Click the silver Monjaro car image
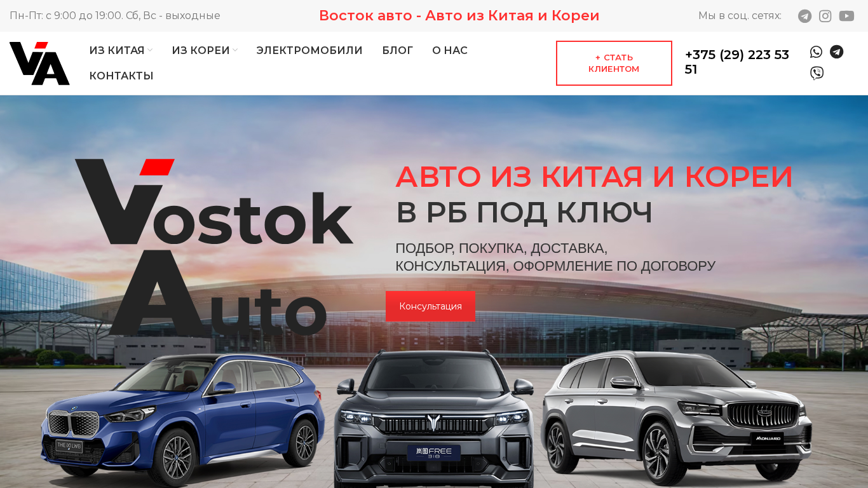Viewport: 868px width, 488px height. pyautogui.click(x=676, y=416)
